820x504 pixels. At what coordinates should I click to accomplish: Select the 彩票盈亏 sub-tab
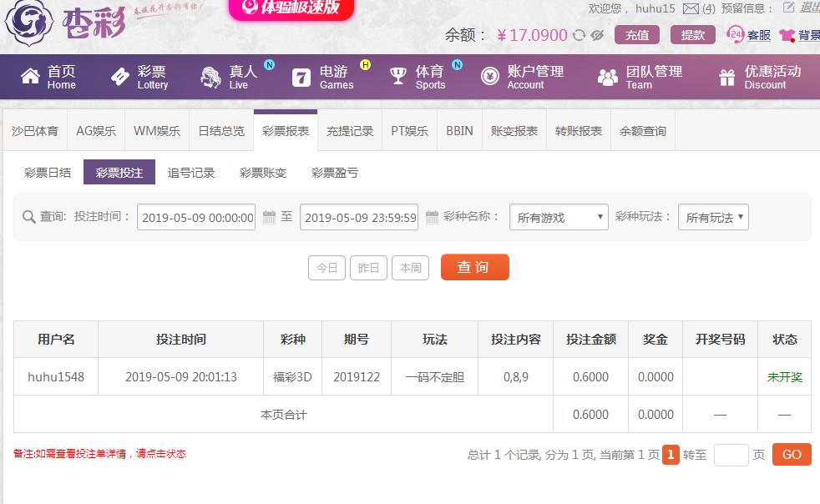pos(335,173)
